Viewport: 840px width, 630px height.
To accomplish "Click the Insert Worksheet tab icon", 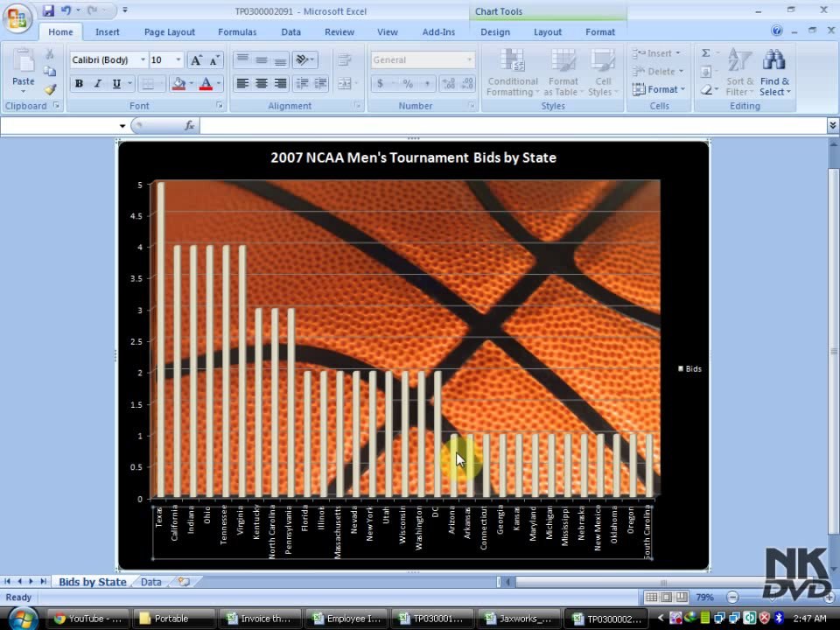I will click(184, 582).
